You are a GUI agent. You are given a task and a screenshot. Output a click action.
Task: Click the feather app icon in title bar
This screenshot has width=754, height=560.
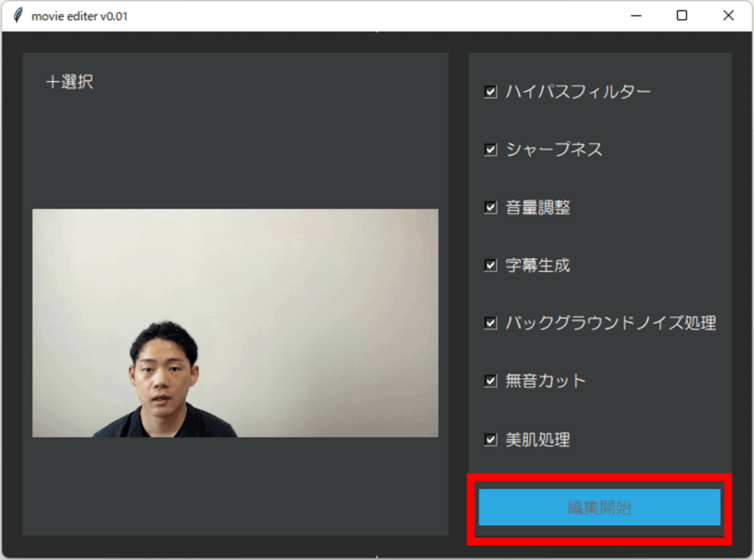[18, 16]
